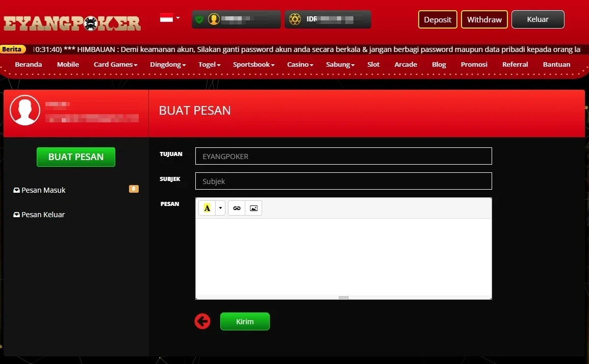Open the text color dropdown arrow
The width and height of the screenshot is (589, 364).
220,208
